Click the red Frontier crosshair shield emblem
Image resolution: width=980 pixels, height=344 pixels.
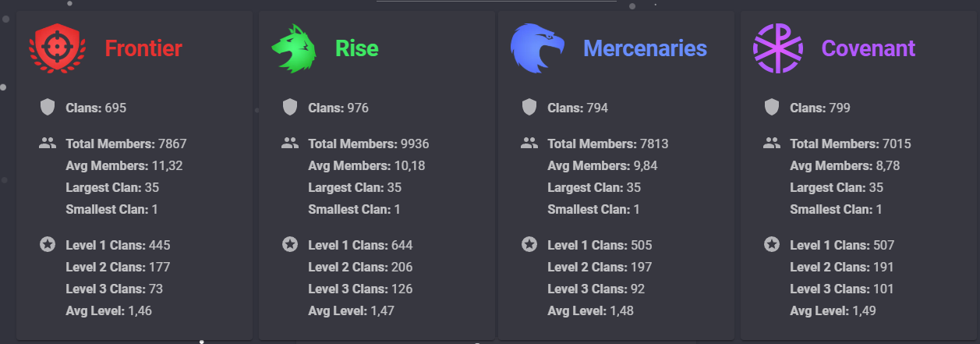click(55, 48)
